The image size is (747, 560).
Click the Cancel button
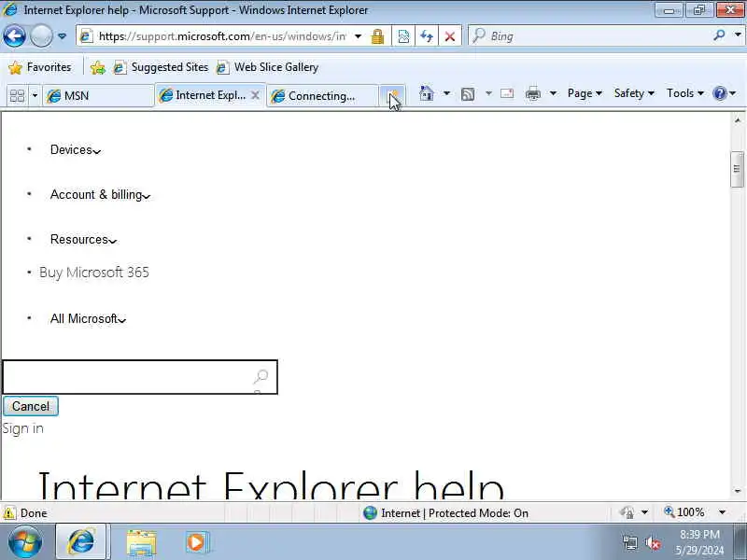pos(31,406)
